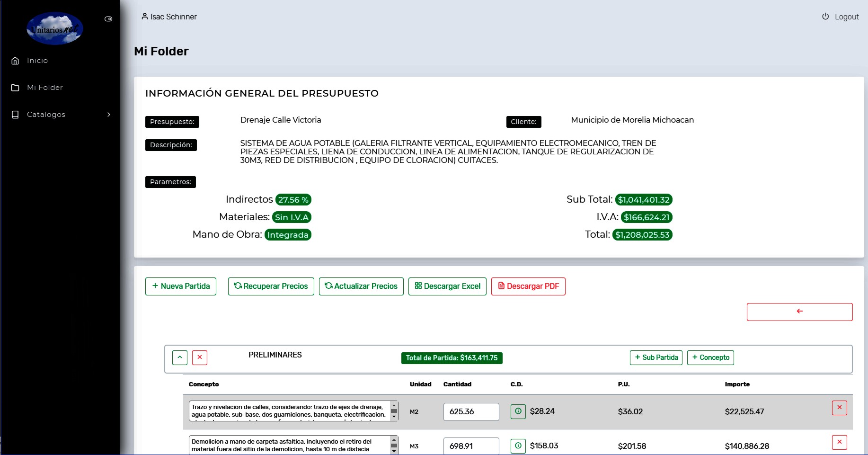This screenshot has width=868, height=455.
Task: Edit the 698.91 cantidad field
Action: (471, 446)
